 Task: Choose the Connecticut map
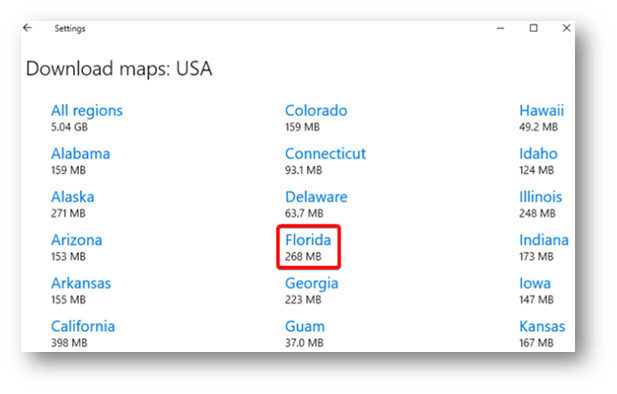(325, 161)
